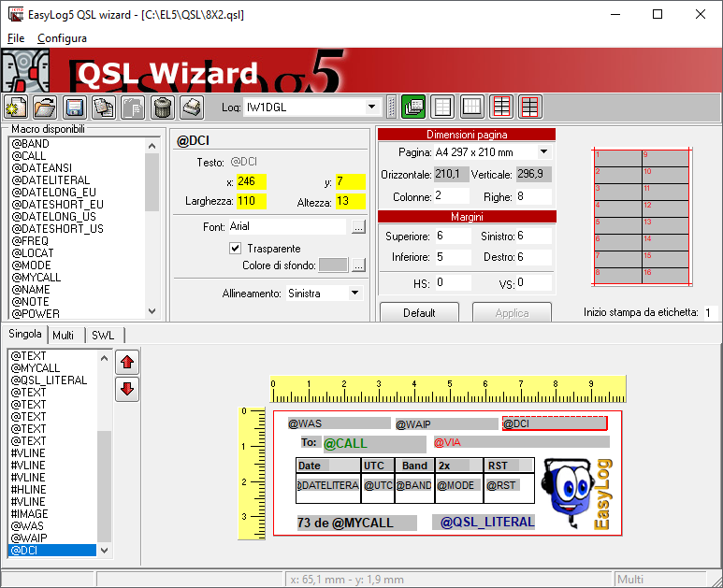Edit the Larghezza width field

pyautogui.click(x=252, y=201)
